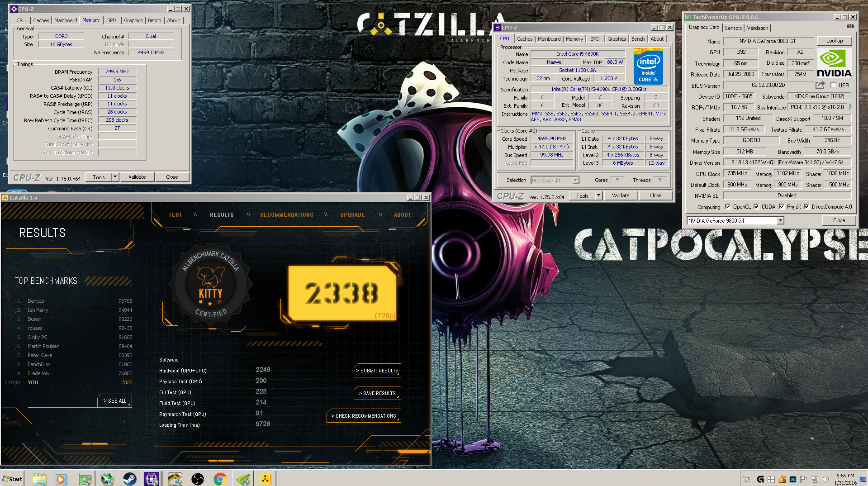This screenshot has height=486, width=868.
Task: Toggle the DirectCompute 4.0 checkbox
Action: [x=806, y=207]
